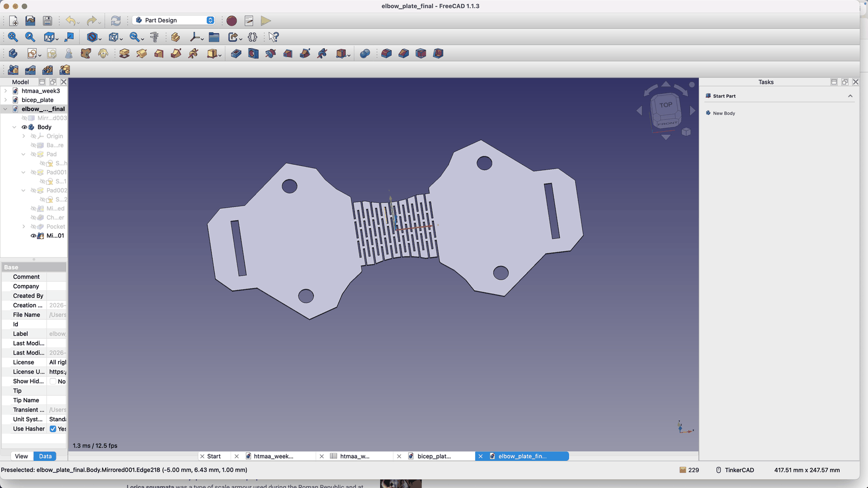Image resolution: width=868 pixels, height=488 pixels.
Task: Open the Measure caliper tool
Action: (x=155, y=37)
